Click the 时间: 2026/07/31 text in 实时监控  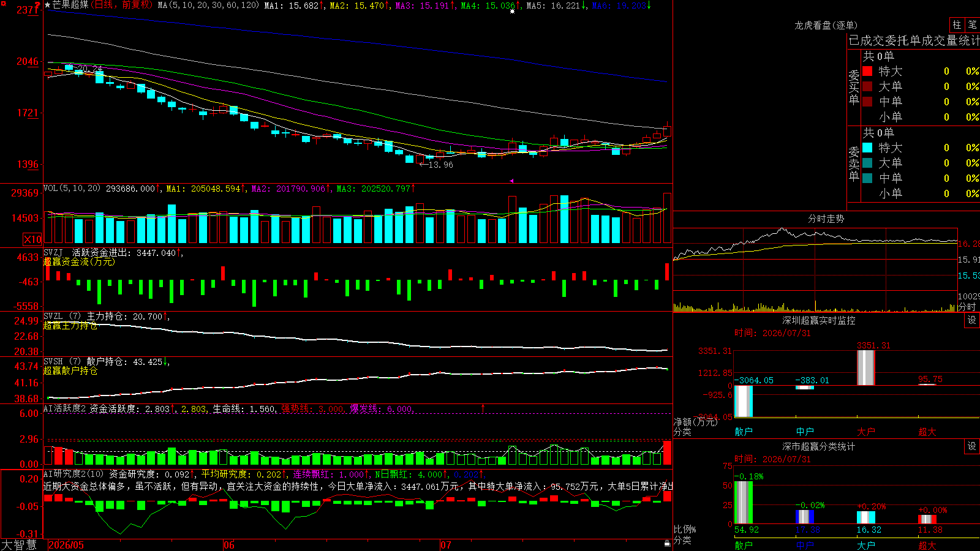tap(772, 333)
